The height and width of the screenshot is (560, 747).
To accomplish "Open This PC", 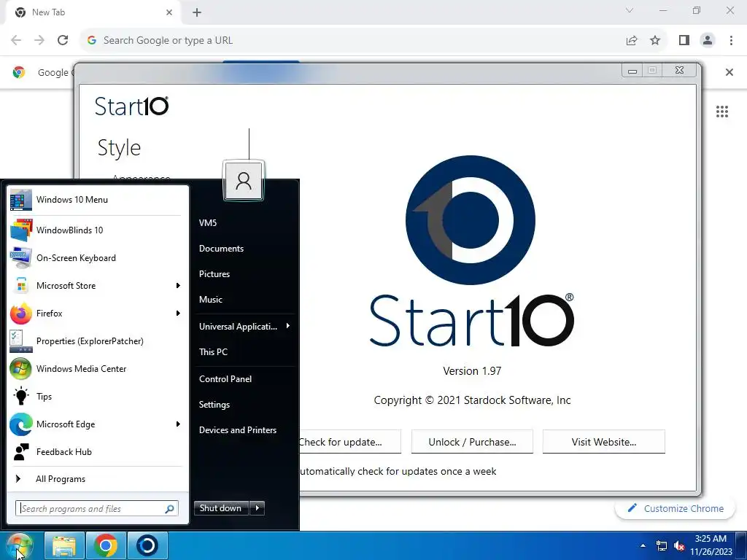I will click(x=213, y=352).
